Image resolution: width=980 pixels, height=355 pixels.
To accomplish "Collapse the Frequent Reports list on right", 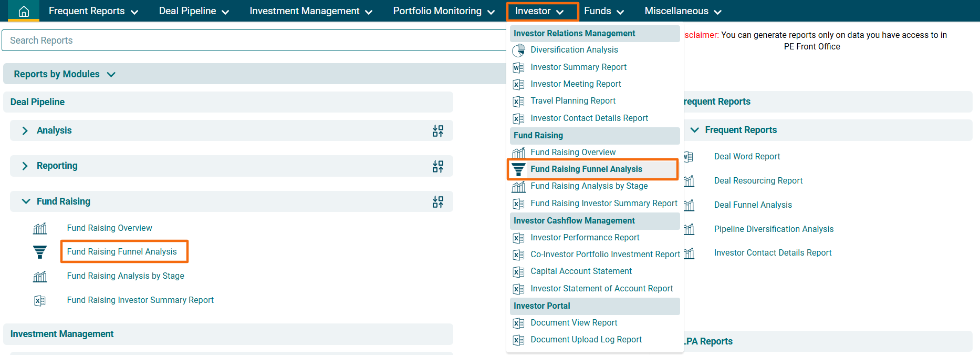I will click(694, 130).
